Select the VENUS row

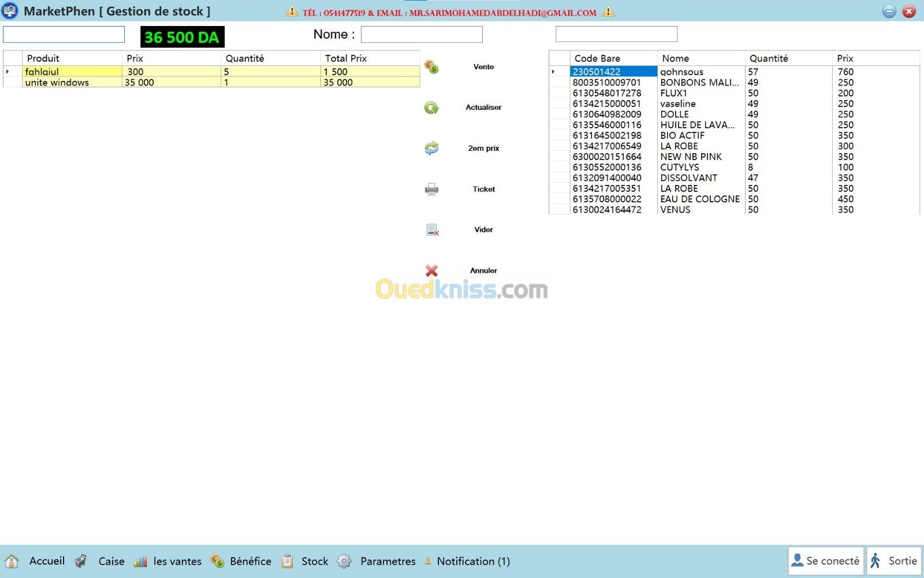click(734, 210)
